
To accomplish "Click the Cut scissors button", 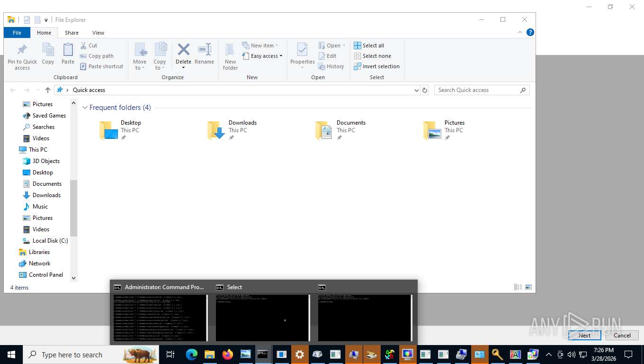I will click(89, 45).
